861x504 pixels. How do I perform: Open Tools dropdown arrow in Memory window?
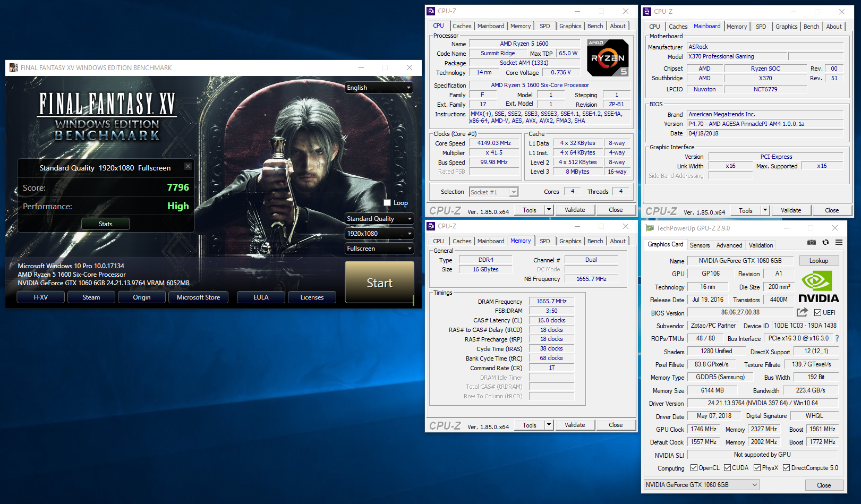pyautogui.click(x=549, y=425)
